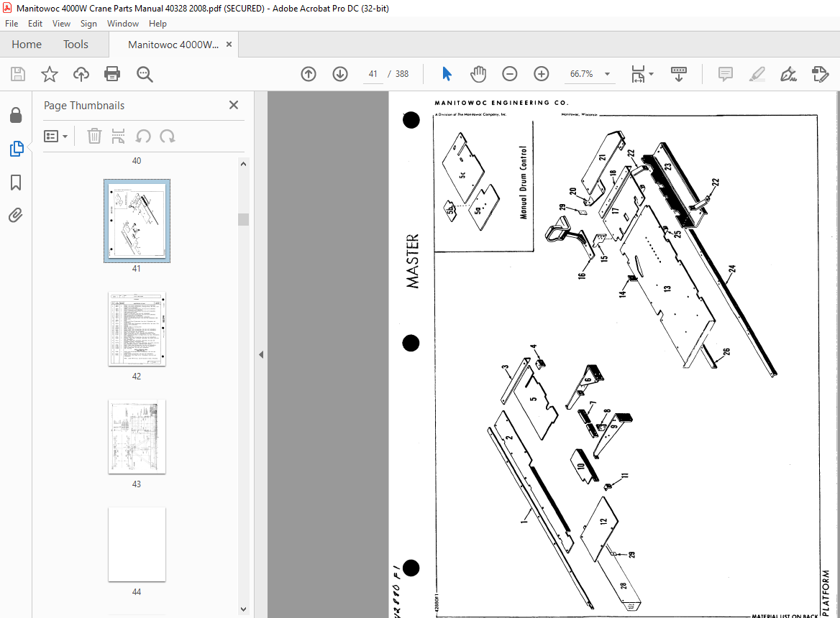Activate the Selection arrow tool
This screenshot has width=840, height=618.
pos(447,74)
